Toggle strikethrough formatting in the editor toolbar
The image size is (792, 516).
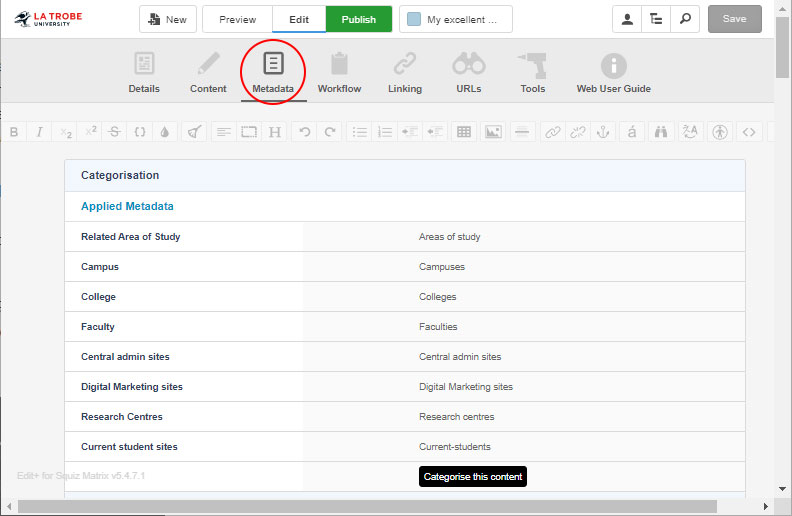pos(114,132)
